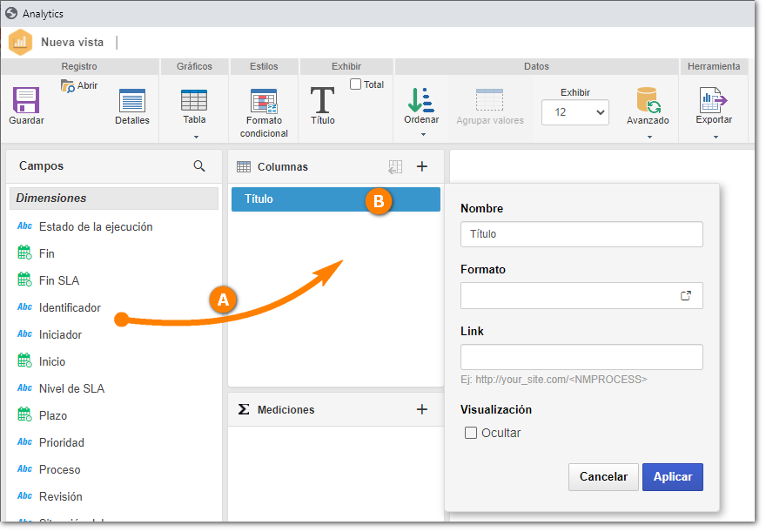Click the Avanzado database icon
Image resolution: width=766 pixels, height=532 pixels.
(x=648, y=100)
